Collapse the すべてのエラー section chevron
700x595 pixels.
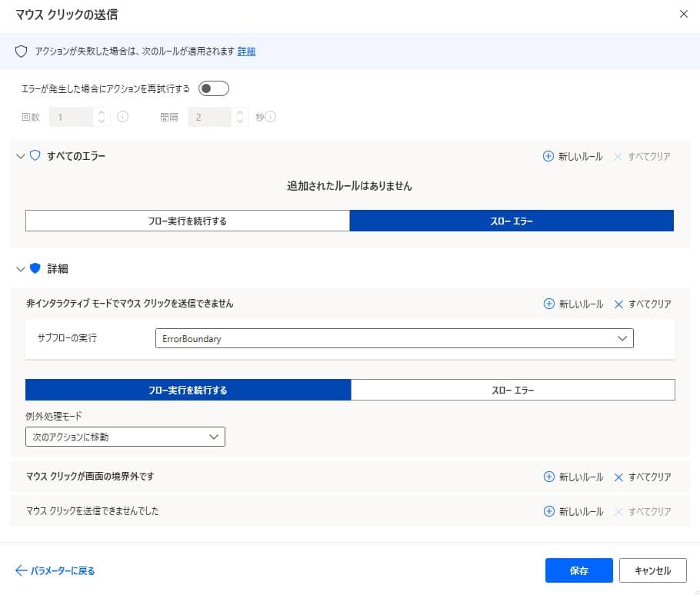point(21,156)
